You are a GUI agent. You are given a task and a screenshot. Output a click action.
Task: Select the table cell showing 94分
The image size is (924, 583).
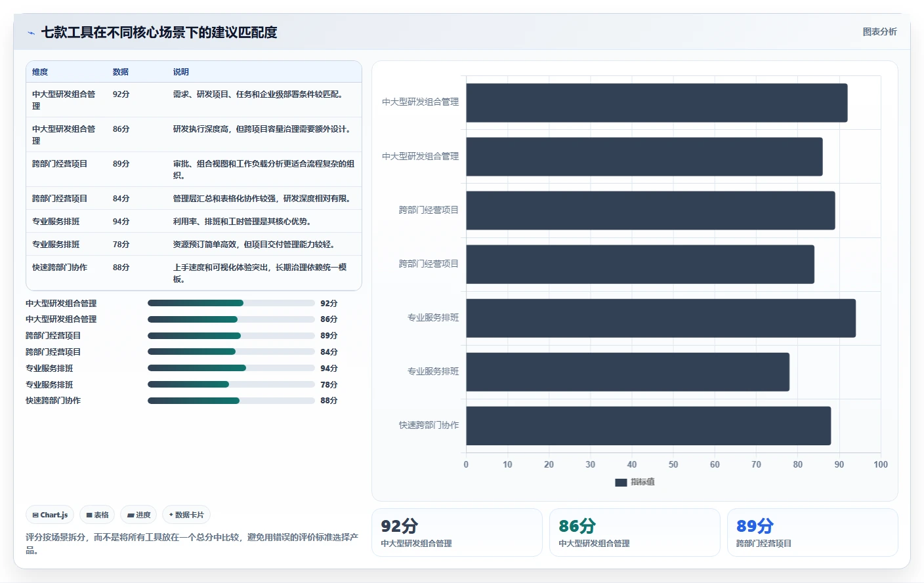(x=121, y=222)
